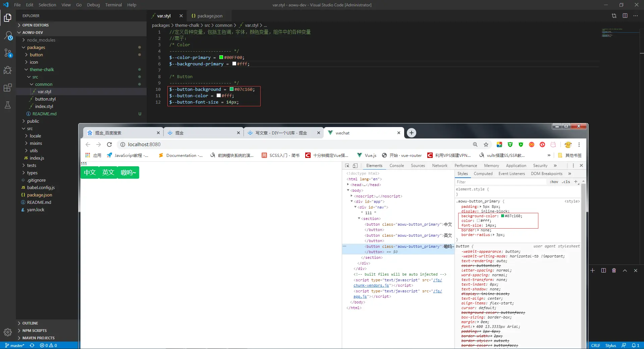Screen dimensions: 644x349
Task: Open Source Control view in activity bar
Action: pos(8,53)
